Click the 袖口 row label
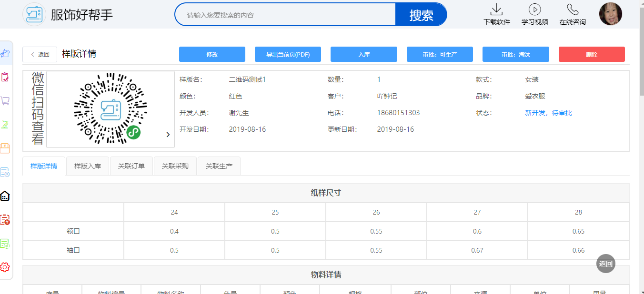The image size is (644, 294). point(73,250)
